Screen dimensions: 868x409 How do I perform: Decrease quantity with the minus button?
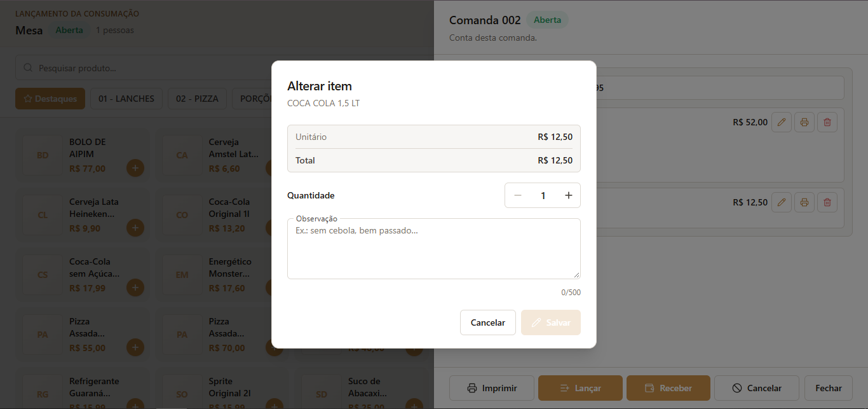(518, 195)
